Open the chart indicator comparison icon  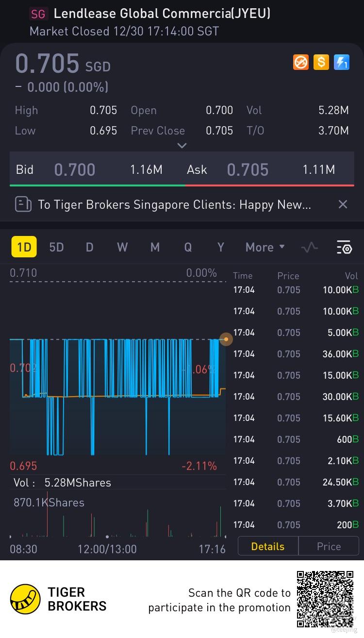(309, 247)
